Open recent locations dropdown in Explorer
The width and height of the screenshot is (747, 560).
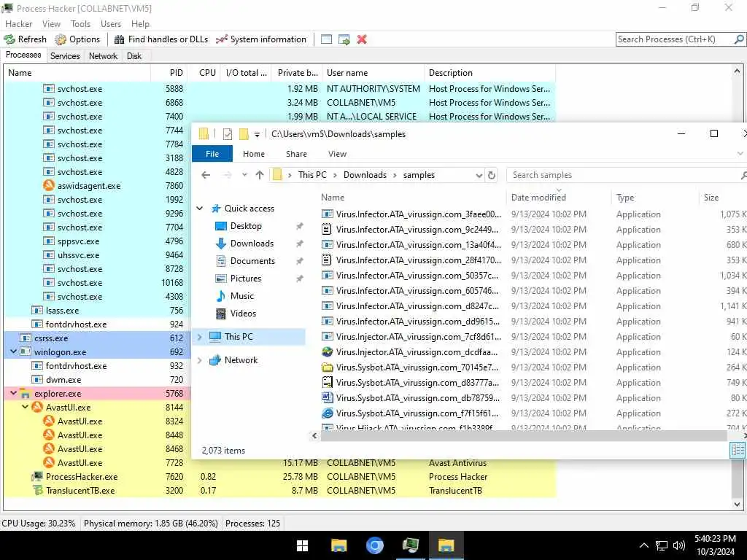click(x=244, y=175)
